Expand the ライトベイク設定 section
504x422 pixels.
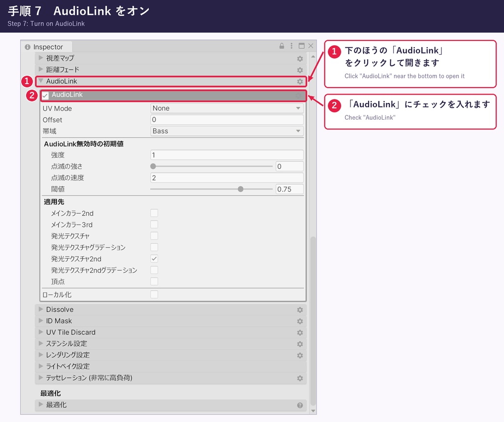point(41,366)
